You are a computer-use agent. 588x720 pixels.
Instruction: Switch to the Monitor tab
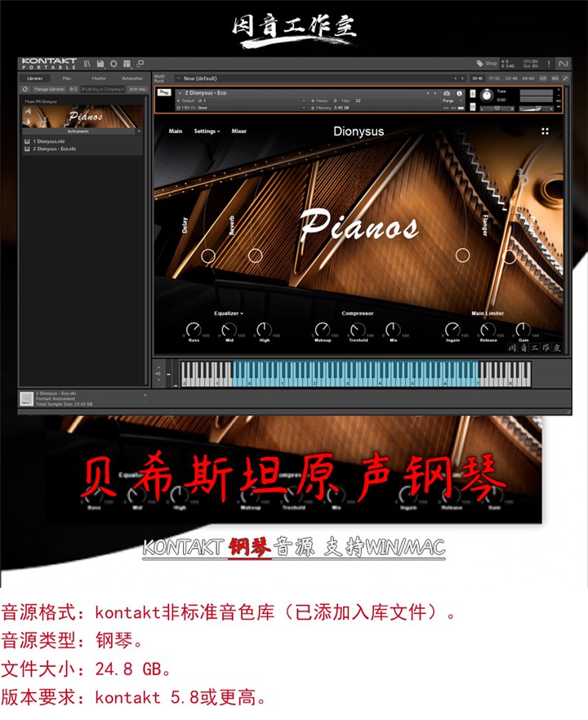(x=100, y=78)
